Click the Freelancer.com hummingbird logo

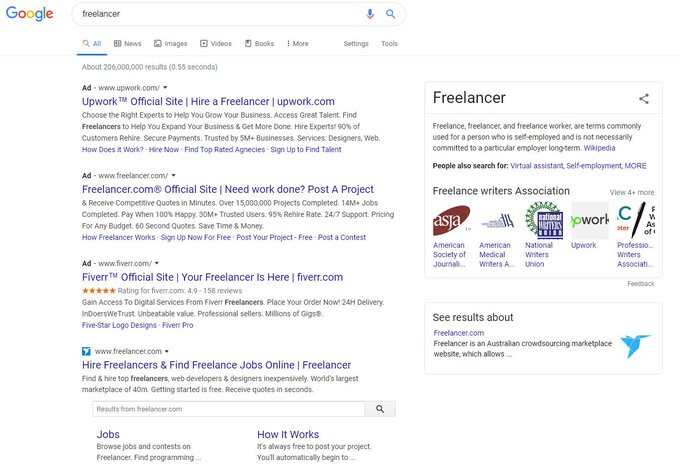[635, 346]
